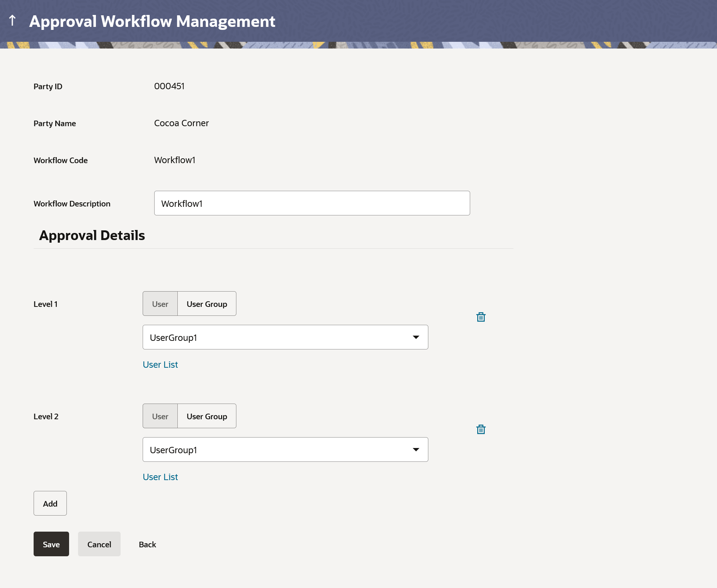Click the Back button
Image resolution: width=717 pixels, height=588 pixels.
click(147, 544)
